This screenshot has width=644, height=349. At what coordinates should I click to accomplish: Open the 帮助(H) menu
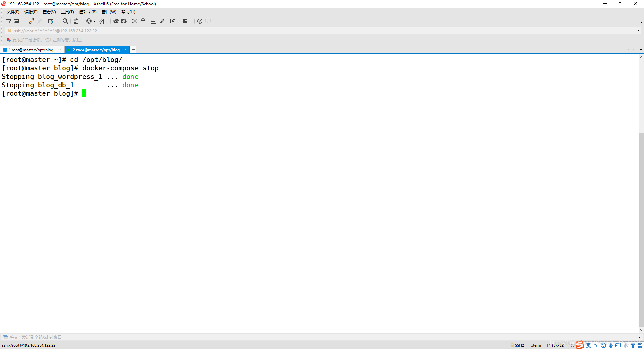tap(128, 12)
